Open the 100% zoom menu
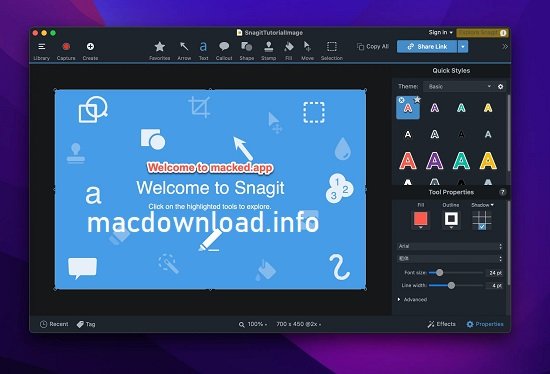This screenshot has width=550, height=374. coord(253,324)
